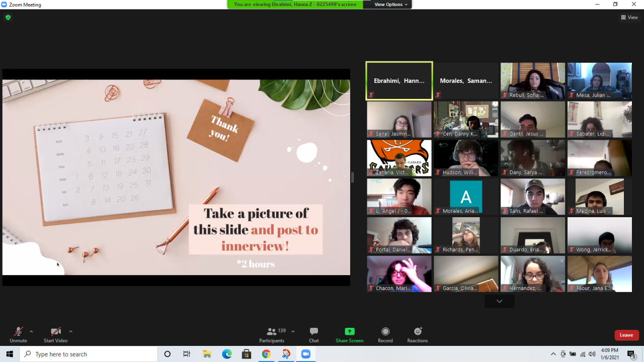This screenshot has height=362, width=644.
Task: Select the Rebull, Sofia video tile
Action: (533, 81)
